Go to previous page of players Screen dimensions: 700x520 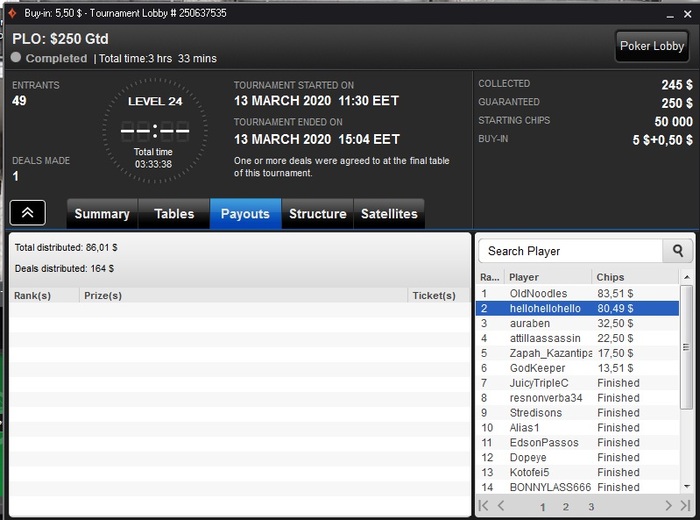pyautogui.click(x=501, y=506)
